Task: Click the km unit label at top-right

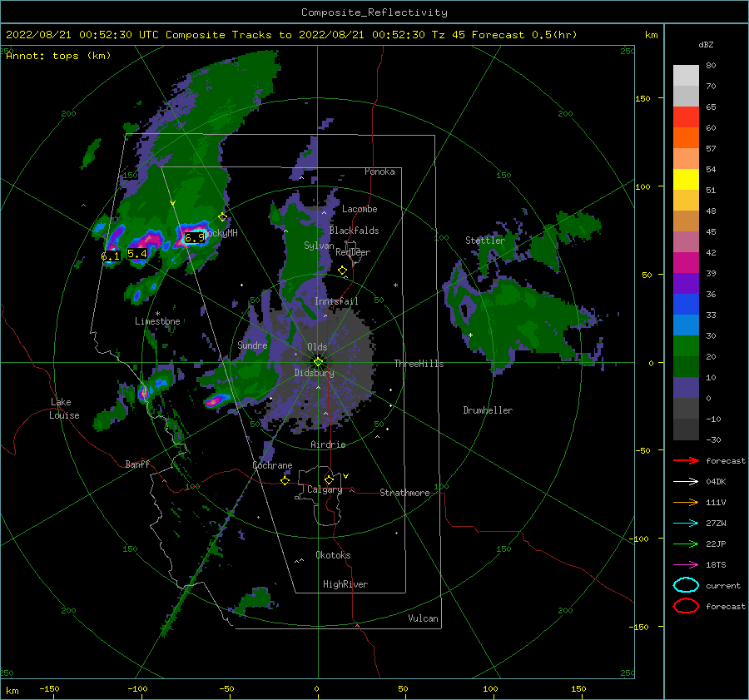Action: coord(651,35)
